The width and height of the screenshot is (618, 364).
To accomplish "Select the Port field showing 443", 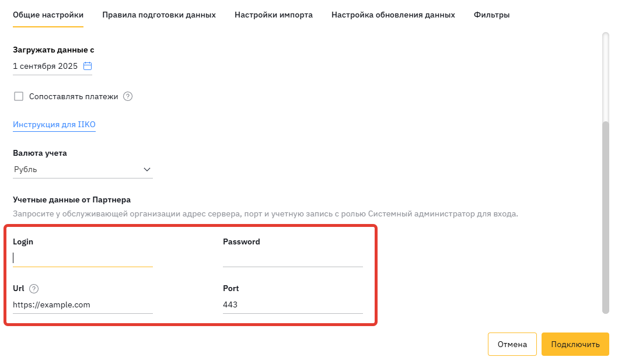I will click(x=292, y=304).
